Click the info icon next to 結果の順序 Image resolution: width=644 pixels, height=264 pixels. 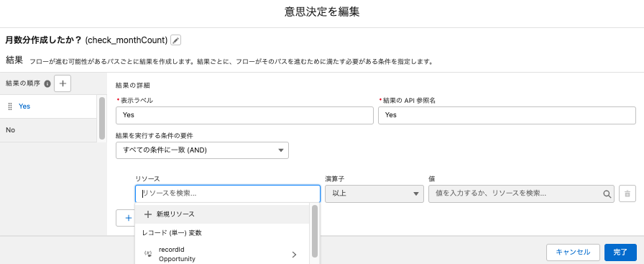coord(47,83)
